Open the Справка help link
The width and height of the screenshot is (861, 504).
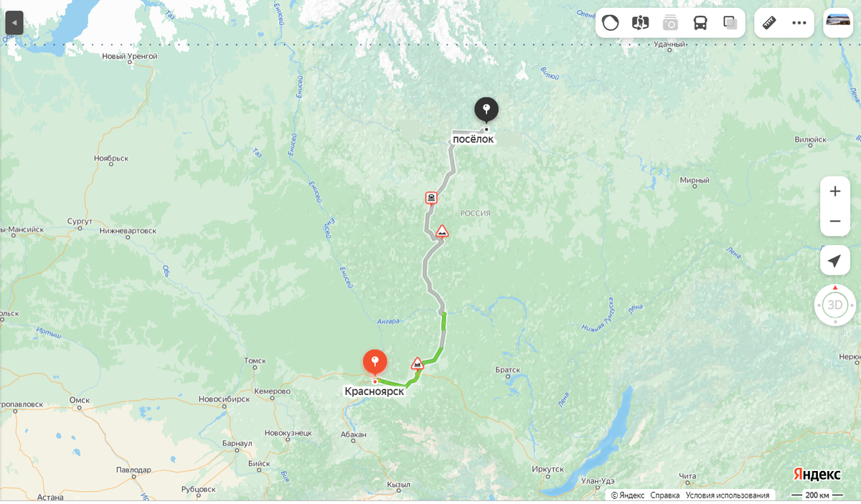pos(665,495)
